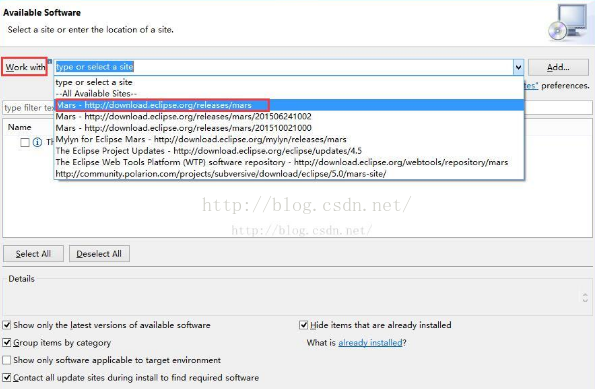Screen dimensions: 595x389
Task: Check the box in the Name list row
Action: (25, 142)
